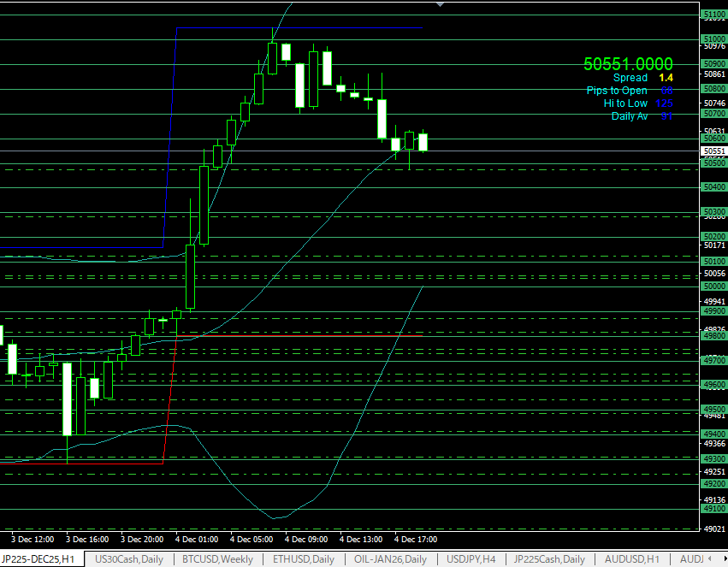Click the 4 Dec 09:00 time label
This screenshot has width=728, height=567.
point(305,540)
